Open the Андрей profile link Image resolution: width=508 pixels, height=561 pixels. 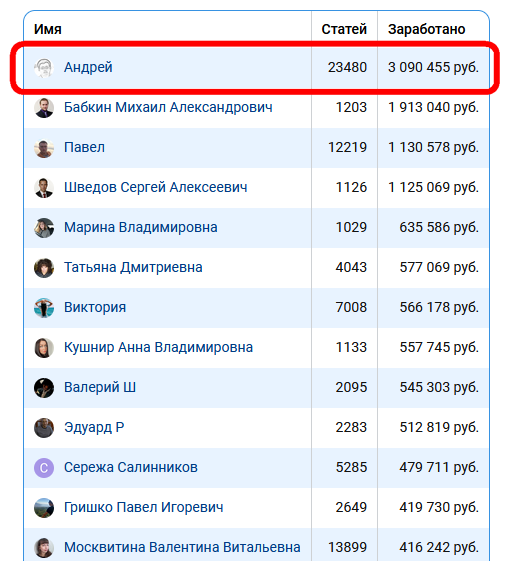[88, 67]
